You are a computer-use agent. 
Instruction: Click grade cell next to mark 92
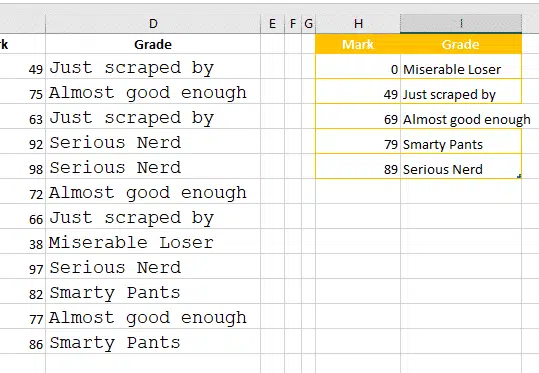[x=153, y=142]
